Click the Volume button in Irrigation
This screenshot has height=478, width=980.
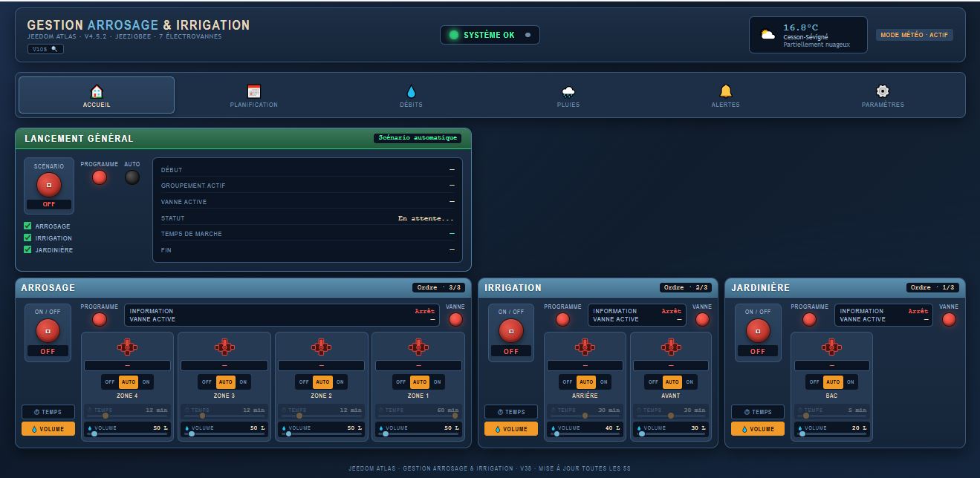(511, 429)
